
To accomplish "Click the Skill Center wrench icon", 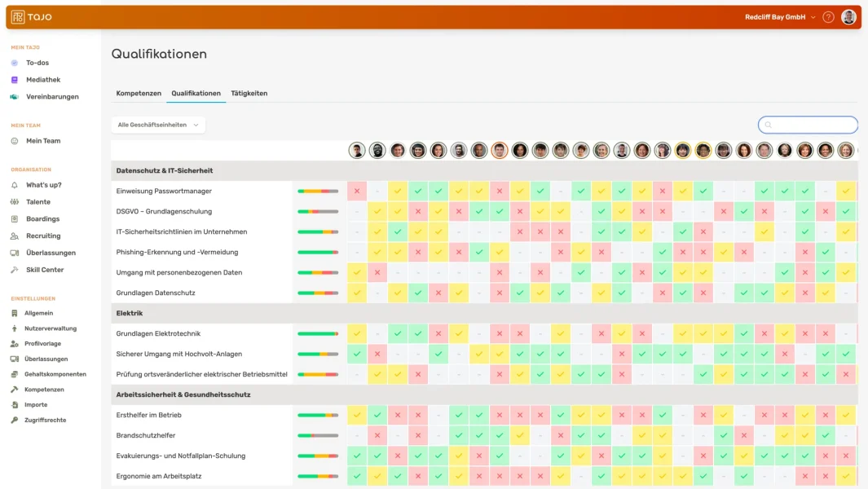I will [15, 270].
